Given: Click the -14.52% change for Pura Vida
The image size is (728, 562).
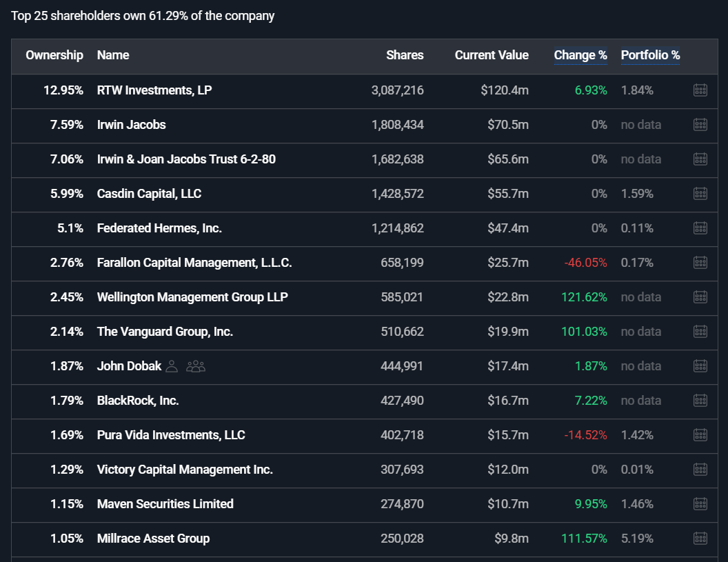Looking at the screenshot, I should tap(585, 434).
